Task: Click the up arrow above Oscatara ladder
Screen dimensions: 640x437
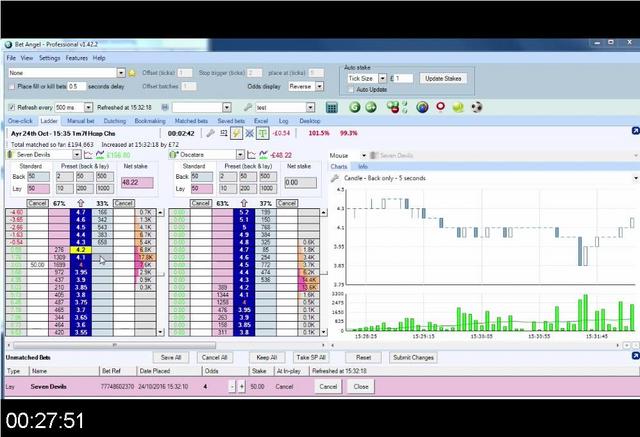Action: coord(244,203)
